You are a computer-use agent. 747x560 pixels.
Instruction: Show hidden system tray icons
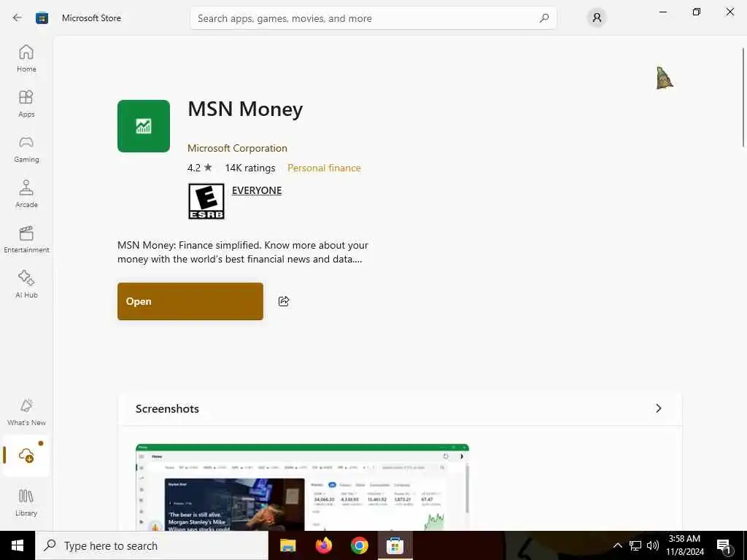pos(617,545)
